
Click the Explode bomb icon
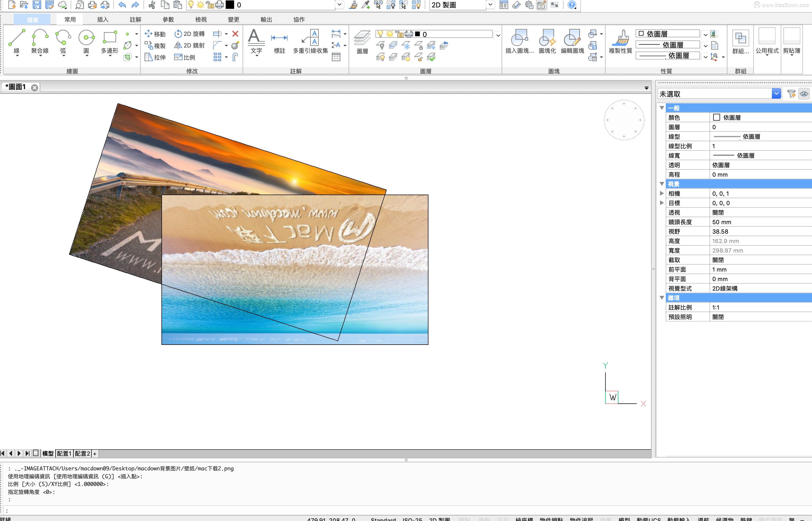[x=235, y=45]
